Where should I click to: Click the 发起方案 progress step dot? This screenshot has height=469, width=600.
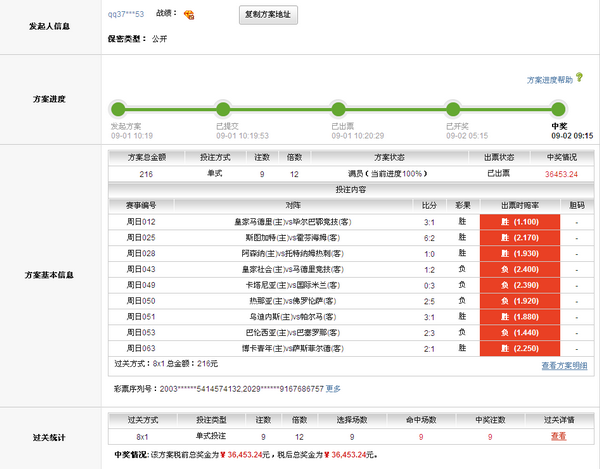[x=118, y=108]
